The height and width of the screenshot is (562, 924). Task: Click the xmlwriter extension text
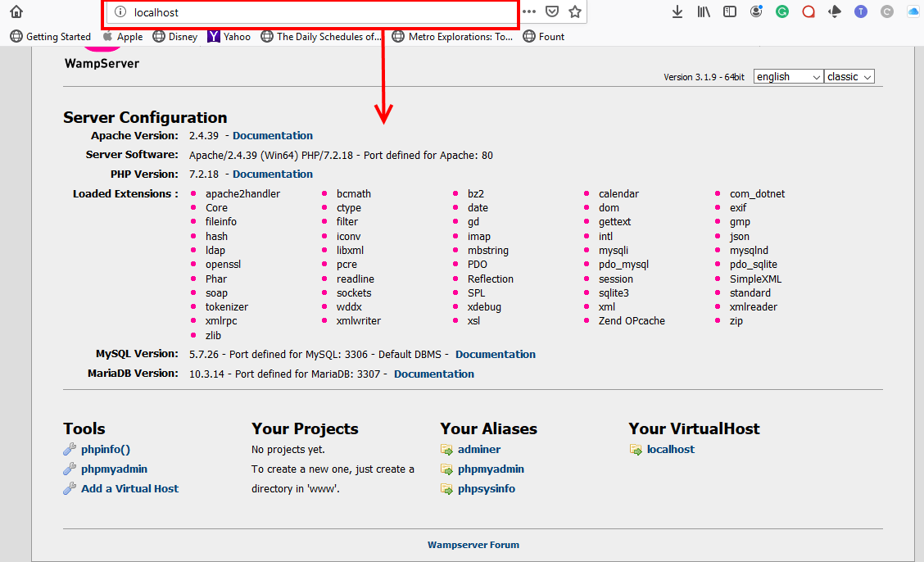click(x=358, y=321)
